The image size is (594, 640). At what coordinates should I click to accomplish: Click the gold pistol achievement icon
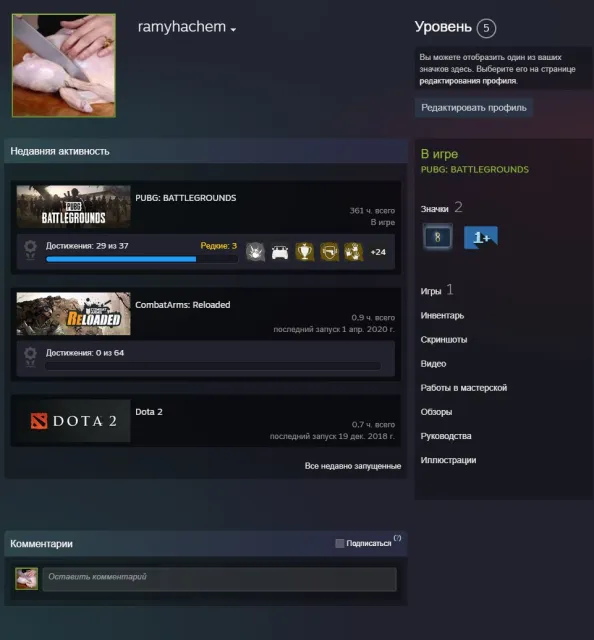click(329, 252)
